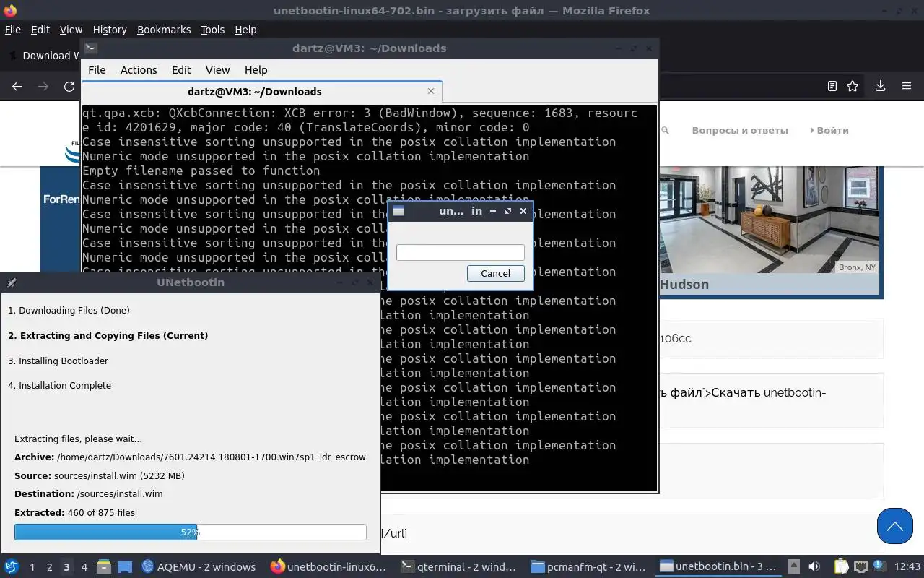This screenshot has height=578, width=924.
Task: Click the show desktop panel icon
Action: click(125, 566)
